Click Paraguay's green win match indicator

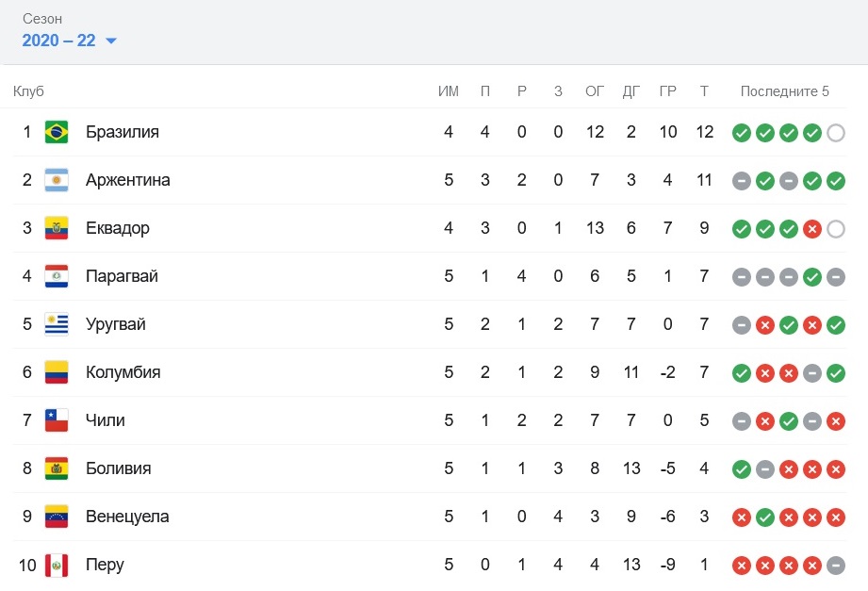coord(812,277)
